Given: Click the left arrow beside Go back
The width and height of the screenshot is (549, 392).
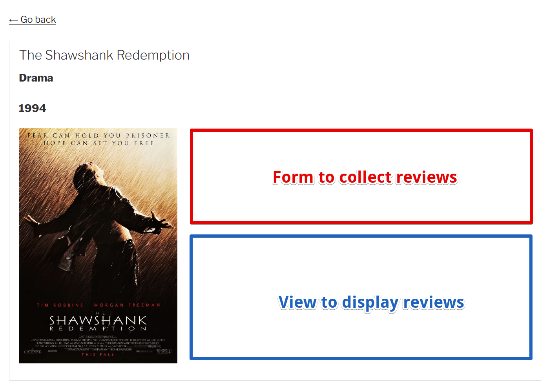Looking at the screenshot, I should click(14, 20).
